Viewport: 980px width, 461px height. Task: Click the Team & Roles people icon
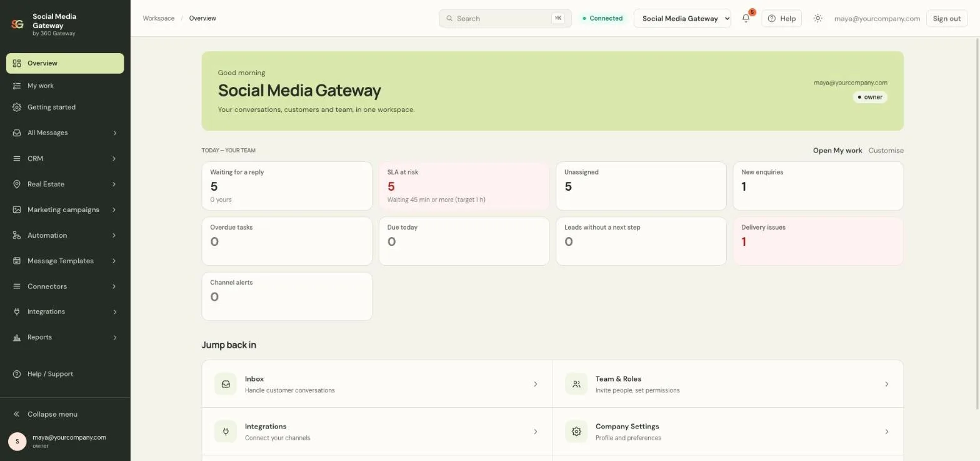(x=576, y=384)
